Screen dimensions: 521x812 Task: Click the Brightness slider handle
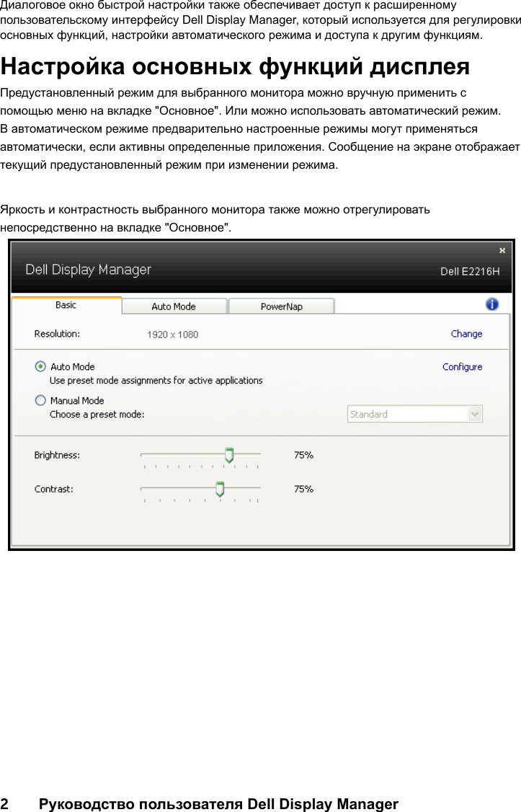pos(229,455)
